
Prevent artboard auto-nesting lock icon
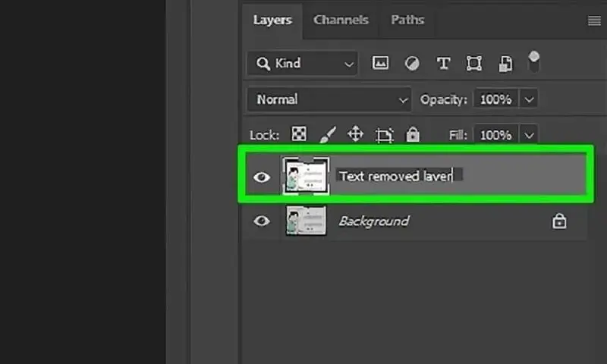(384, 135)
